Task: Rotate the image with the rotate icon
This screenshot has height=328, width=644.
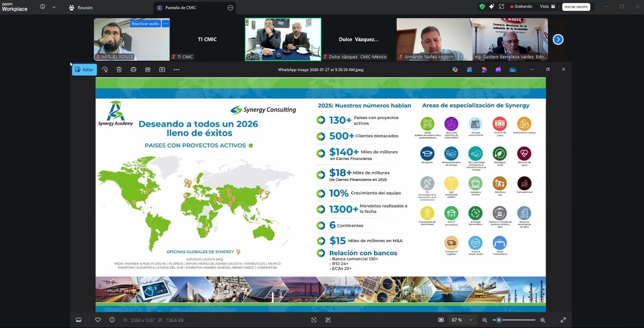Action: coord(105,70)
